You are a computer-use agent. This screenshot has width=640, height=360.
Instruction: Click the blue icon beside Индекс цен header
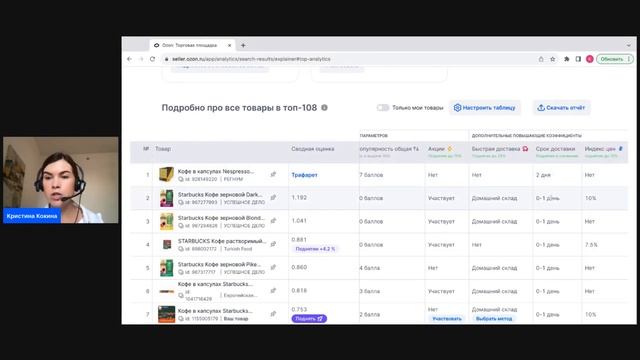[x=620, y=149]
